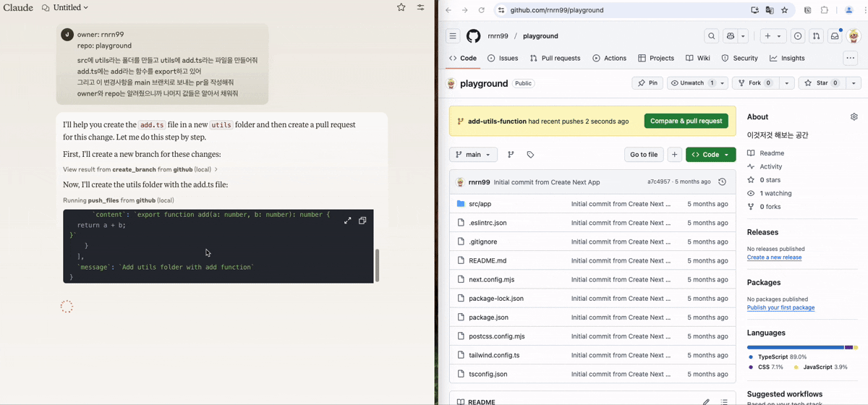Reload the browser page
The image size is (868, 405).
(x=481, y=10)
